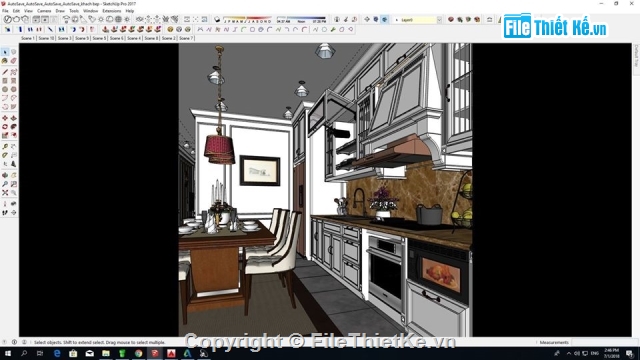Viewport: 640px width, 360px height.
Task: Activate the Push/Pull tool
Action: click(13, 118)
